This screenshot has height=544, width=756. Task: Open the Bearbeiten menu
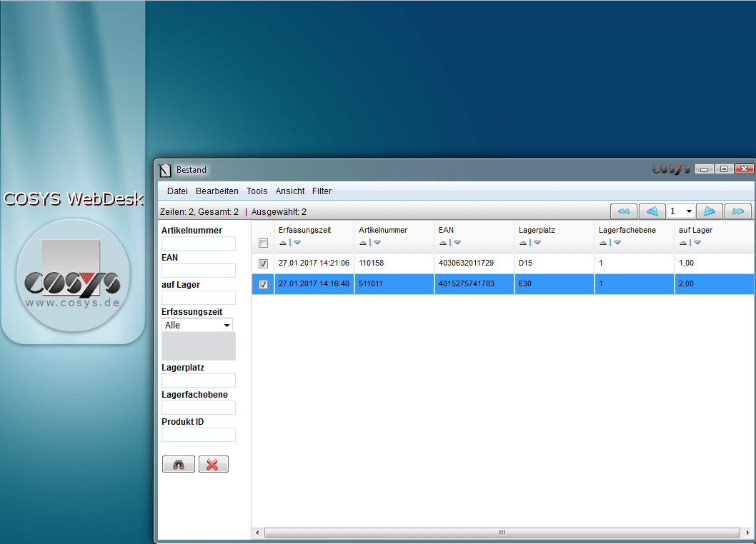point(217,191)
